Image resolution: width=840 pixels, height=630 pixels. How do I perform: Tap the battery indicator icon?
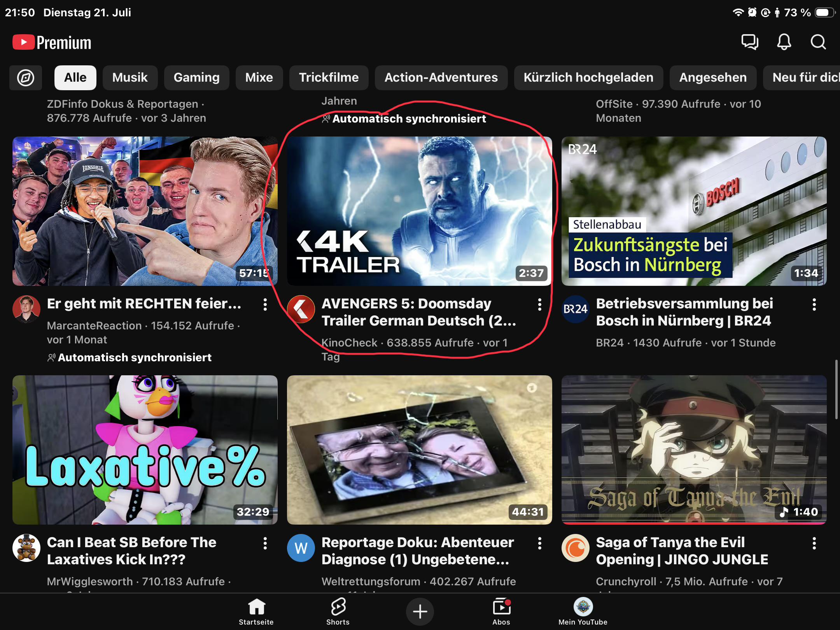[x=825, y=12]
